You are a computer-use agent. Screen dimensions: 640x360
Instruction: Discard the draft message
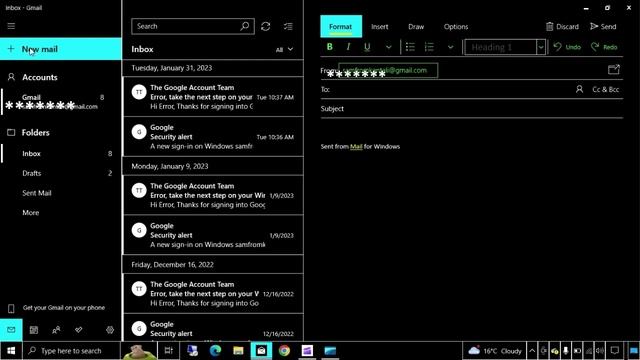pos(562,27)
